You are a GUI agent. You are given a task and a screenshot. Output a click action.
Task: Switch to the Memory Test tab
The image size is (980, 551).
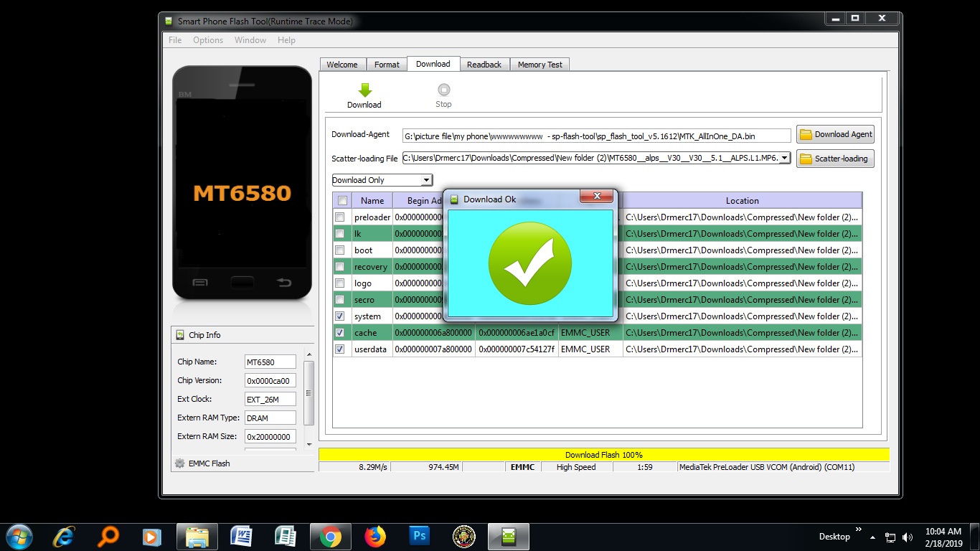(x=540, y=65)
